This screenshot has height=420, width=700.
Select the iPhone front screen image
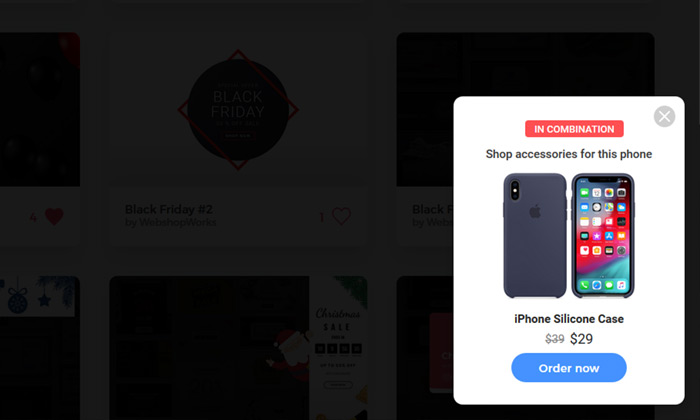[x=603, y=236]
